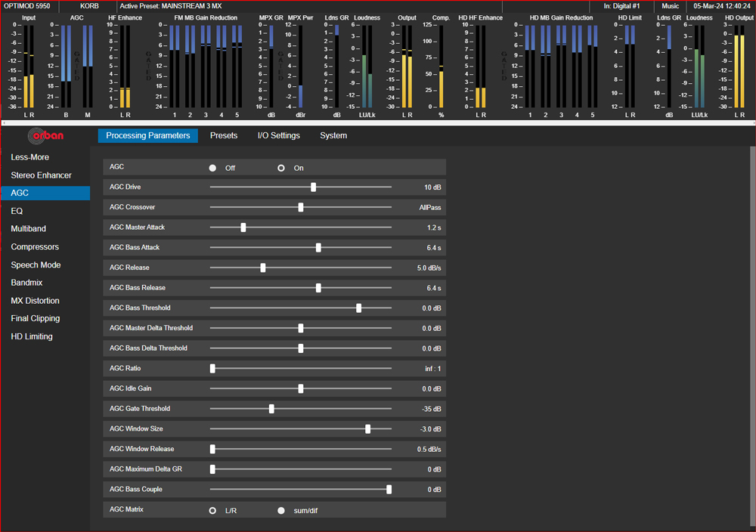Select the Processing Parameters tab
The image size is (756, 532).
148,136
